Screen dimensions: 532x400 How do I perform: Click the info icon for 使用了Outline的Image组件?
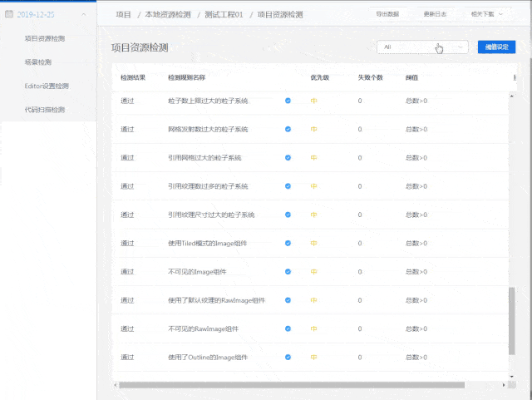[x=288, y=358]
